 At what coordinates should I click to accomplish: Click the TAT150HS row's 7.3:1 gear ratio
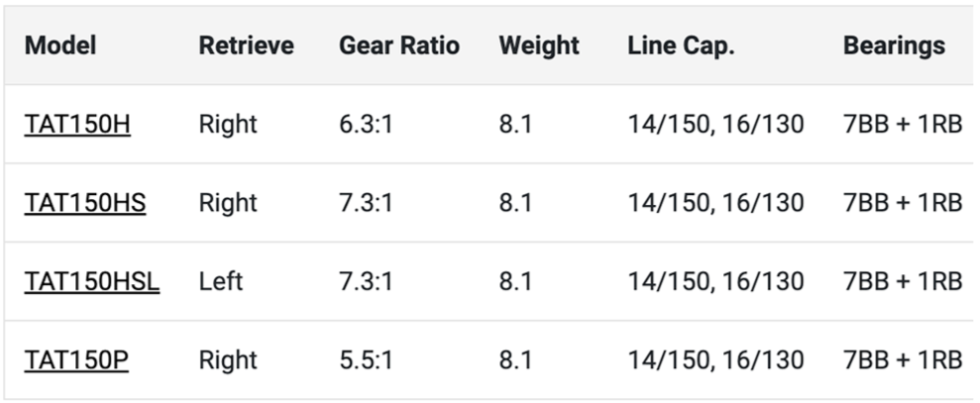366,203
